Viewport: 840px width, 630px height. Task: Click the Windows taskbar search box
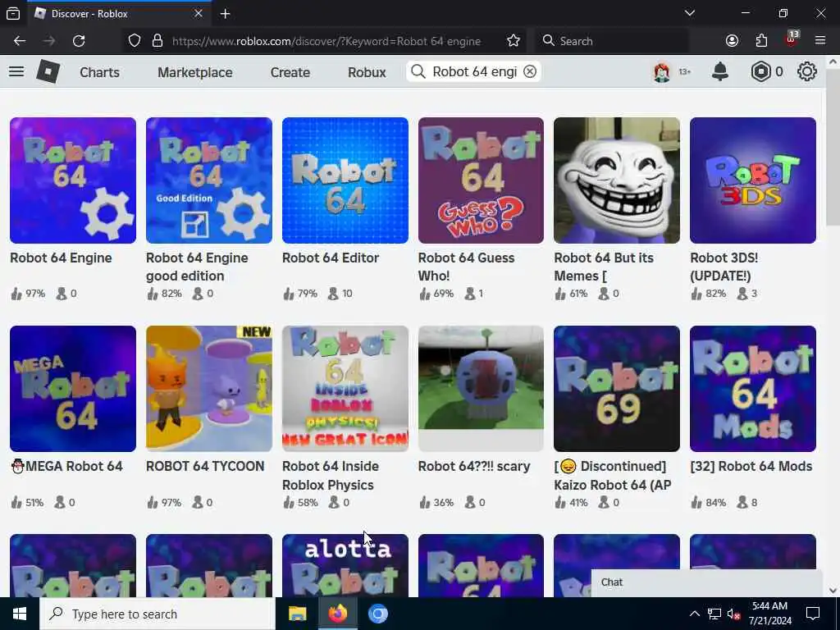pyautogui.click(x=157, y=614)
